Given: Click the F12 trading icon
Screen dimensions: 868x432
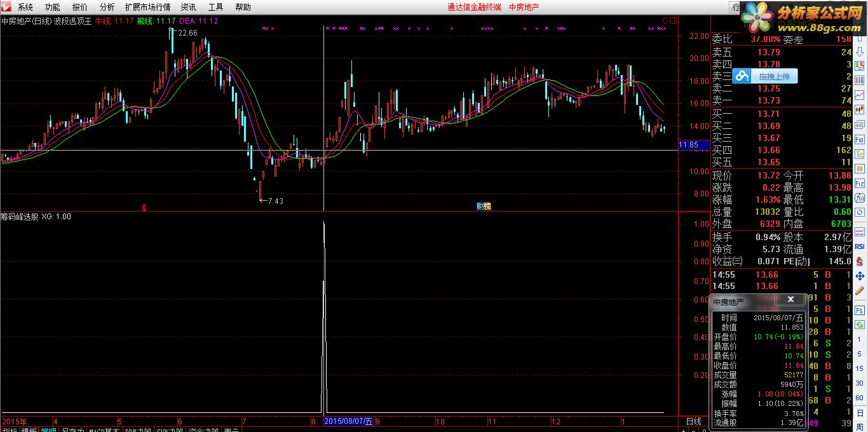Looking at the screenshot, I should coord(859,183).
